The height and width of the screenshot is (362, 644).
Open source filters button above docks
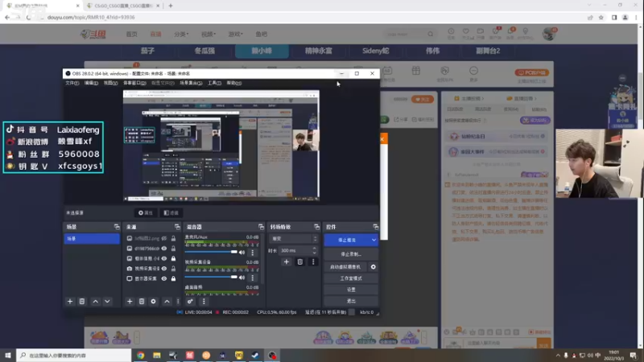click(171, 213)
